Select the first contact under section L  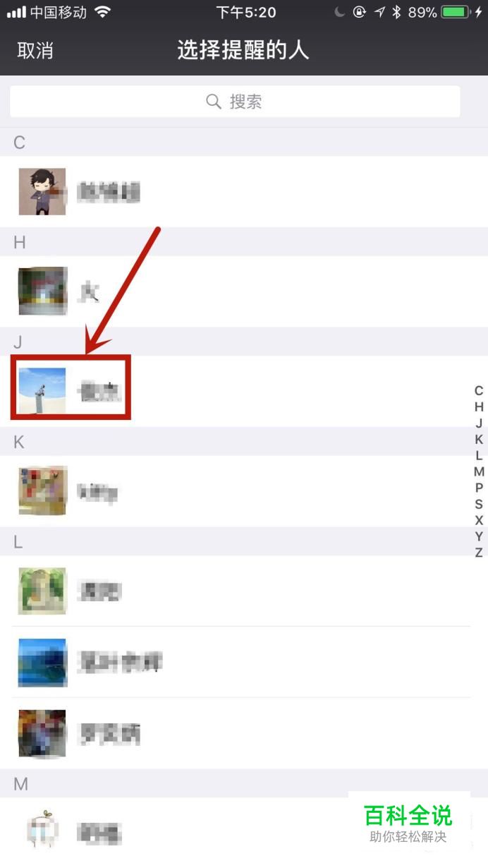tap(244, 591)
